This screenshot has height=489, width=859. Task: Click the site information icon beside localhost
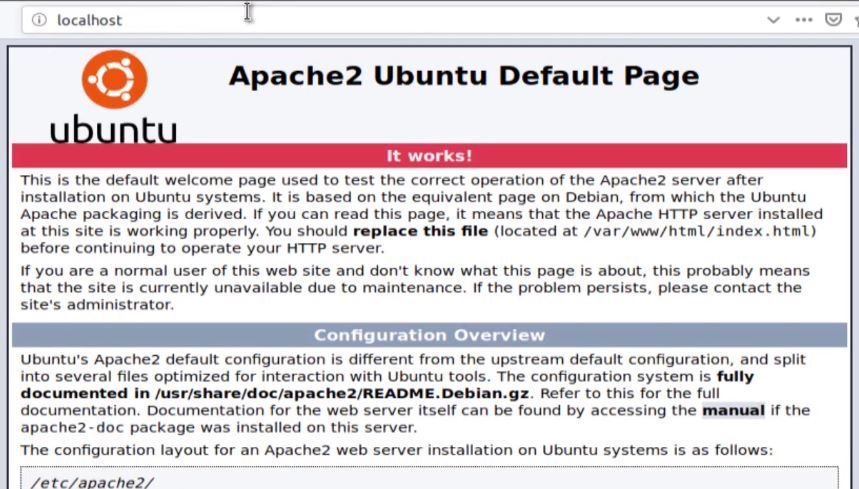(x=39, y=20)
